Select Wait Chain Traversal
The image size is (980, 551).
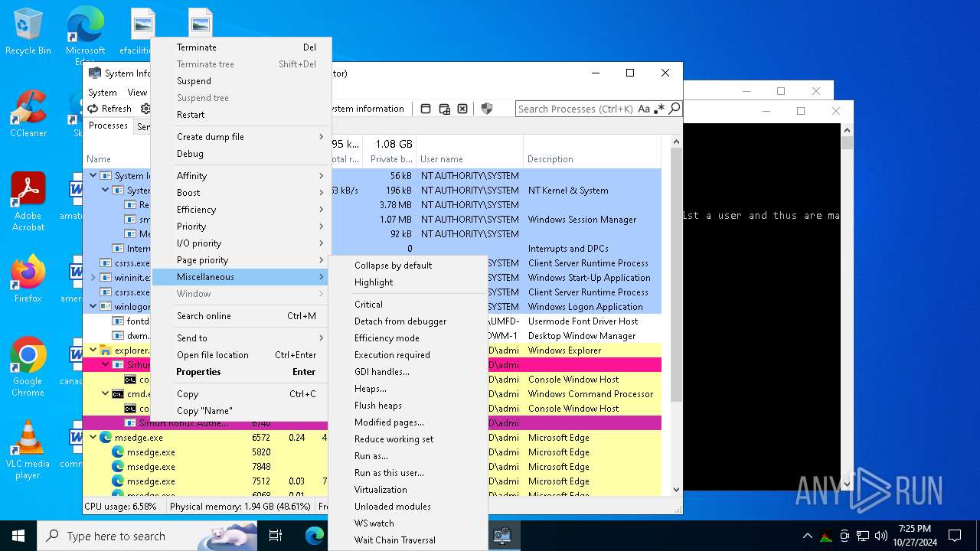(x=408, y=540)
